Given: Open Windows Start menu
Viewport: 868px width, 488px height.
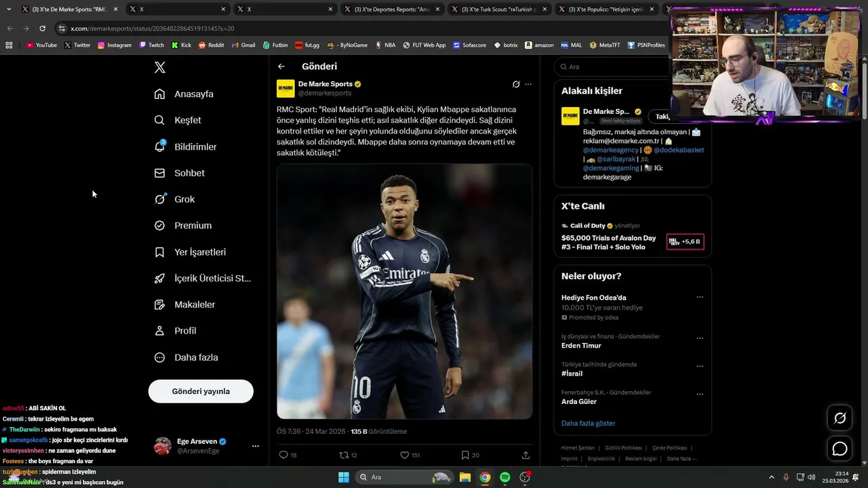Looking at the screenshot, I should 343,477.
